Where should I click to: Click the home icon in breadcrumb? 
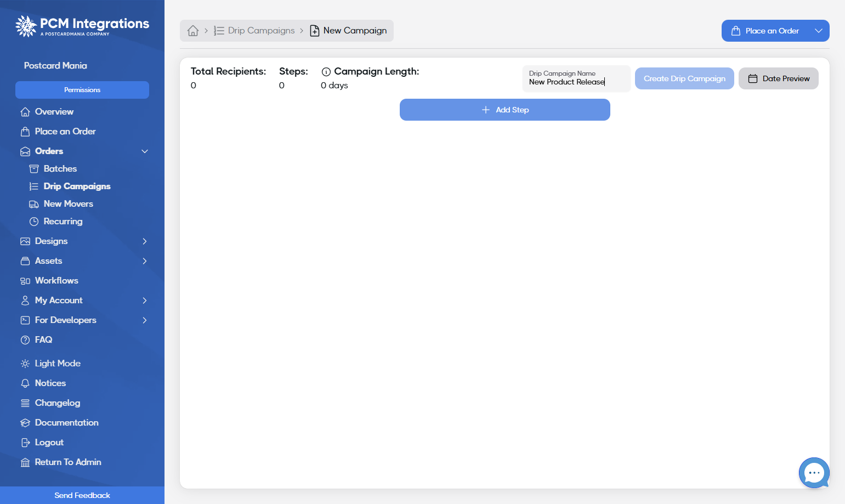click(193, 31)
